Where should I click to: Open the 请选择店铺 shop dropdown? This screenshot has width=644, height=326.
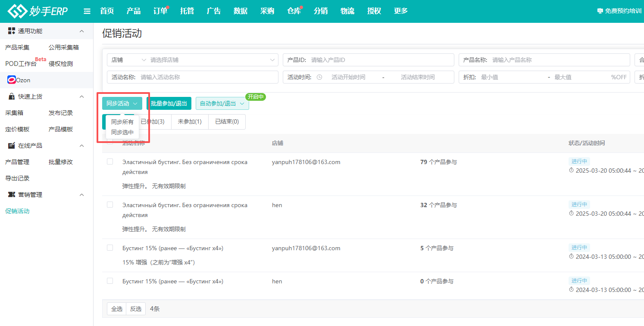click(x=211, y=60)
